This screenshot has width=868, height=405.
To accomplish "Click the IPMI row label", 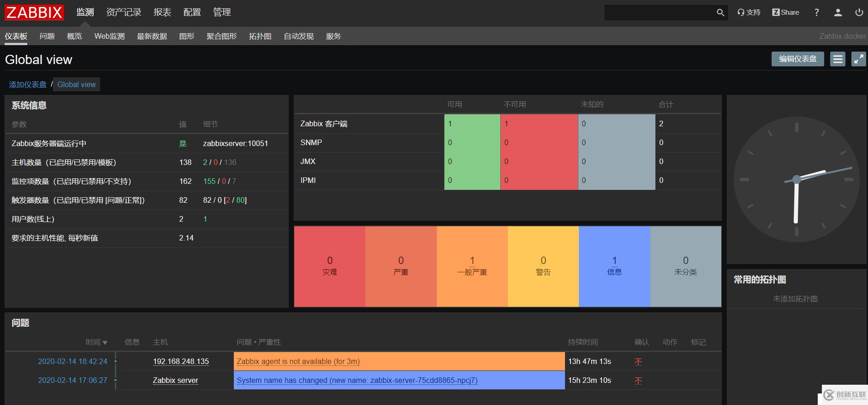I will click(x=308, y=181).
